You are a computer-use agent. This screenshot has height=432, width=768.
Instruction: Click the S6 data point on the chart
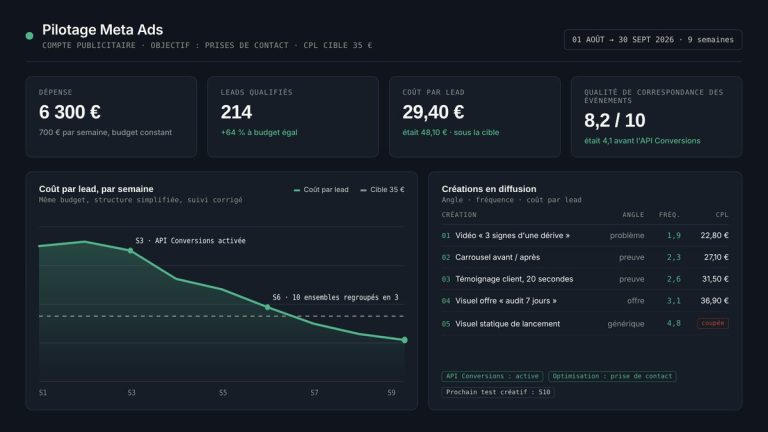[x=267, y=307]
